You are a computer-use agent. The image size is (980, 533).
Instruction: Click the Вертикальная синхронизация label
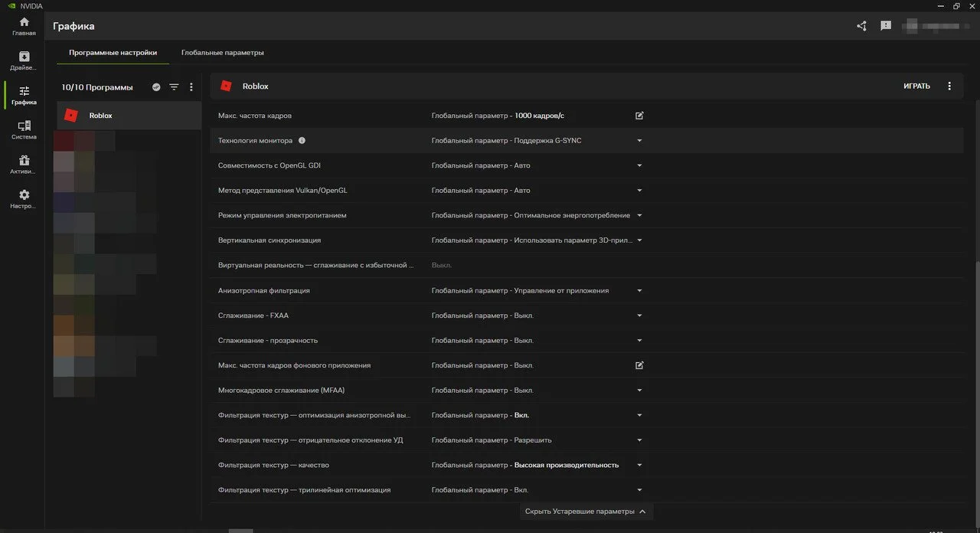click(269, 240)
